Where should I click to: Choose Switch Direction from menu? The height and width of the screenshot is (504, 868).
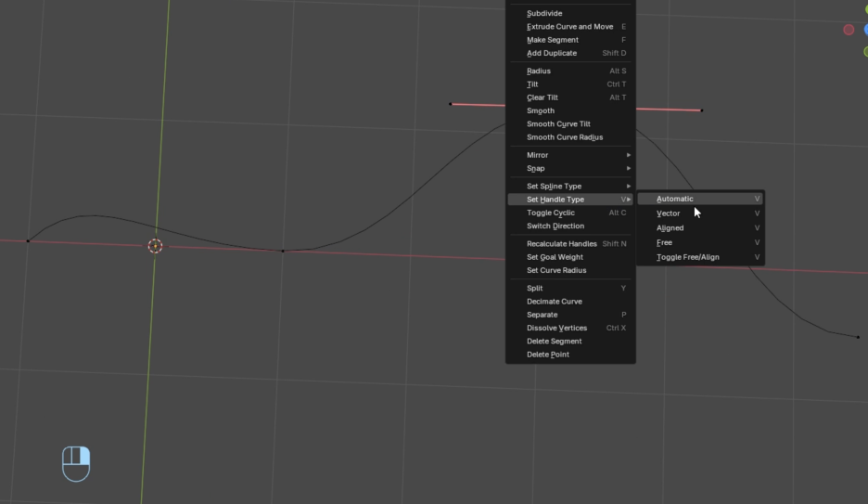pos(570,226)
